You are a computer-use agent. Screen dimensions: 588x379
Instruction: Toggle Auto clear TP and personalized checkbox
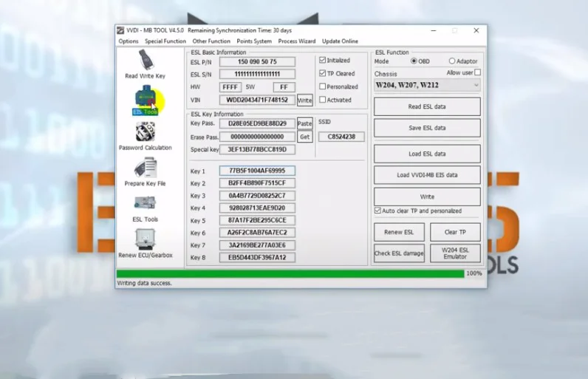click(x=377, y=211)
